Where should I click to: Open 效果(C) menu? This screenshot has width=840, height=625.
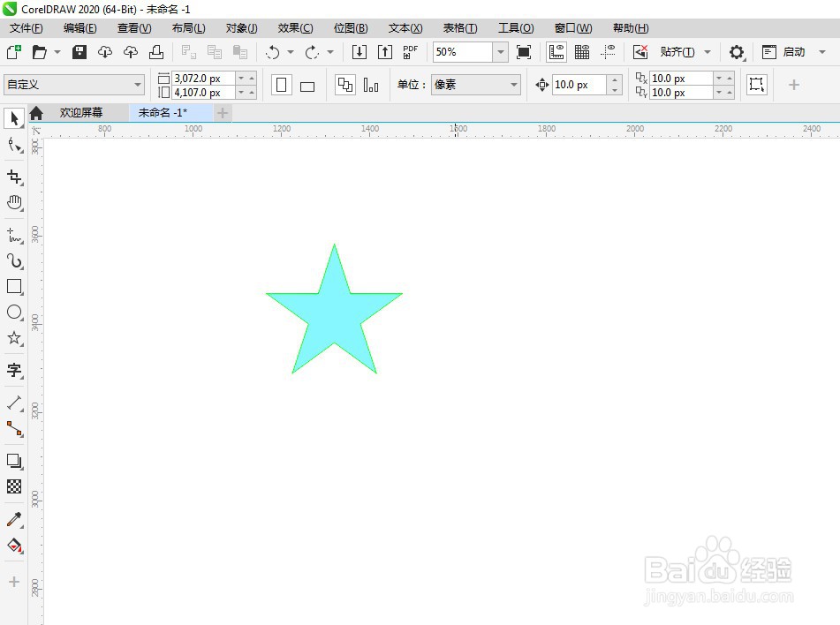tap(295, 28)
